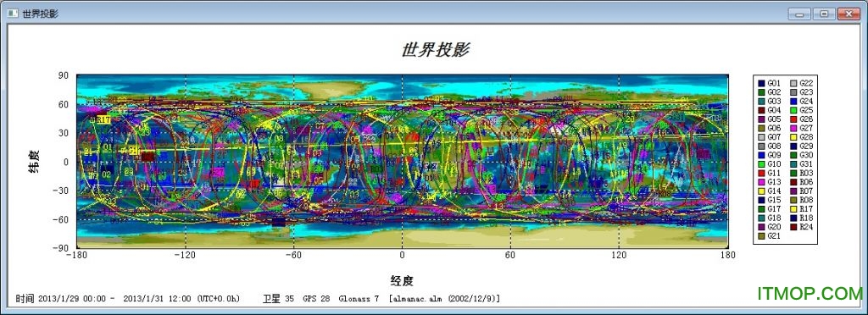Screen dimensions: 868x315
Task: Minimize the 世界投影 window
Action: [798, 14]
